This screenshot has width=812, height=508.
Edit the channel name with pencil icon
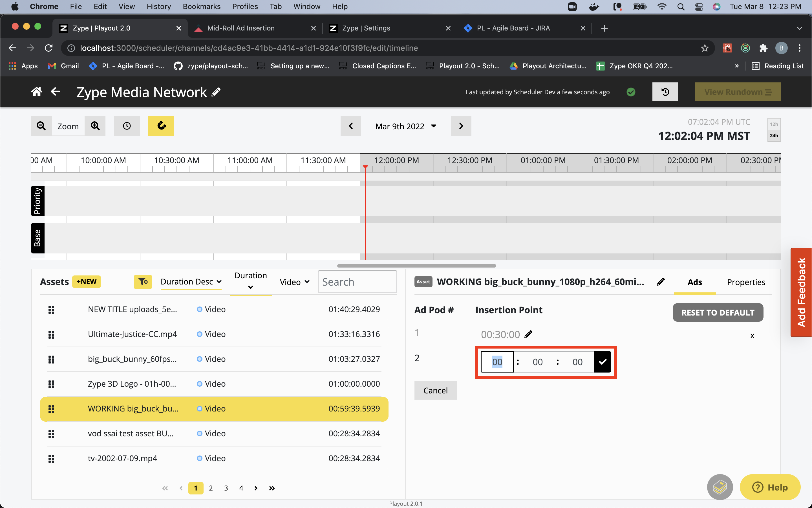(x=217, y=92)
